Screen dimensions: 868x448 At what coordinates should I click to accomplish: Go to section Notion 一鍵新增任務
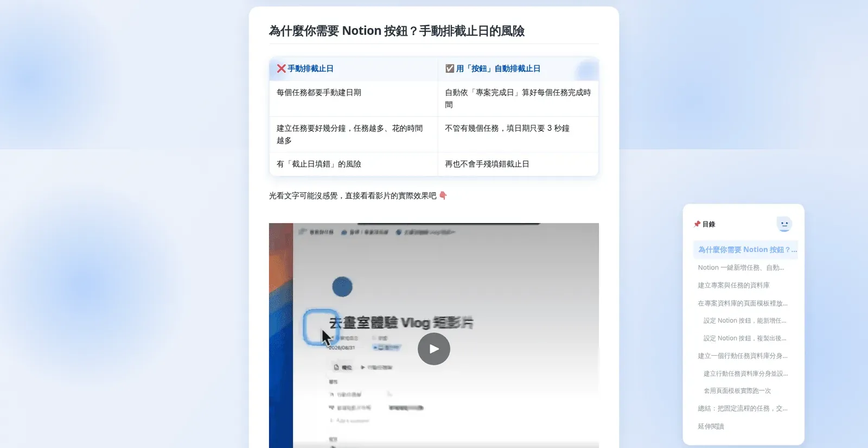pyautogui.click(x=741, y=268)
